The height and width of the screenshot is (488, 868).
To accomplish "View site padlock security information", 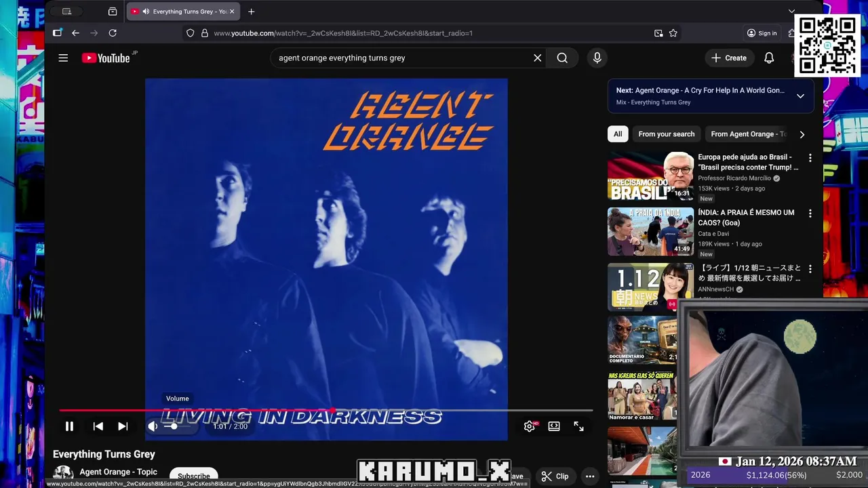I will [x=204, y=33].
